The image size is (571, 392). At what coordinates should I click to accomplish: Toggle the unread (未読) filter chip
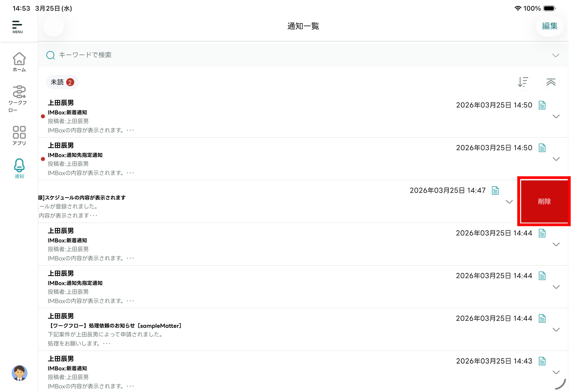[62, 82]
